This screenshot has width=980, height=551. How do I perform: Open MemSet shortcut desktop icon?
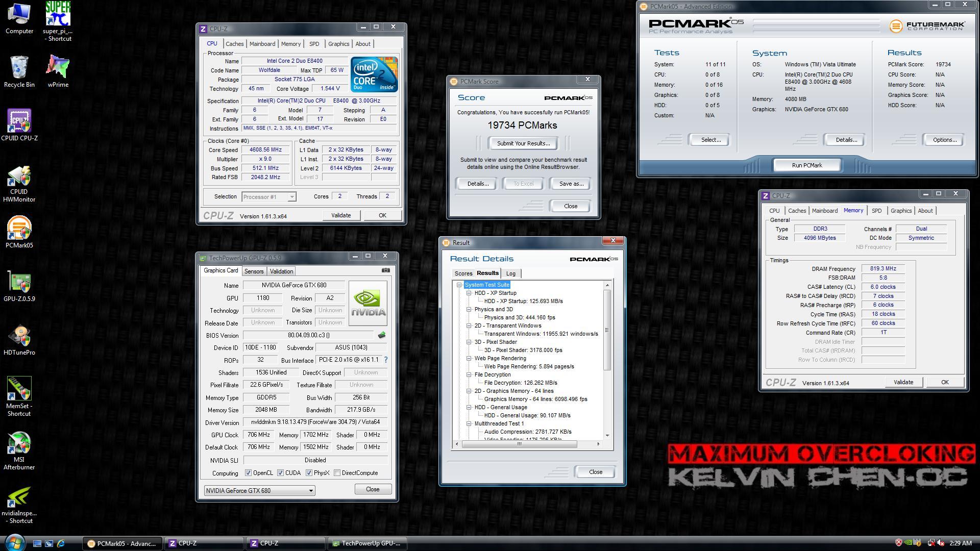click(19, 397)
